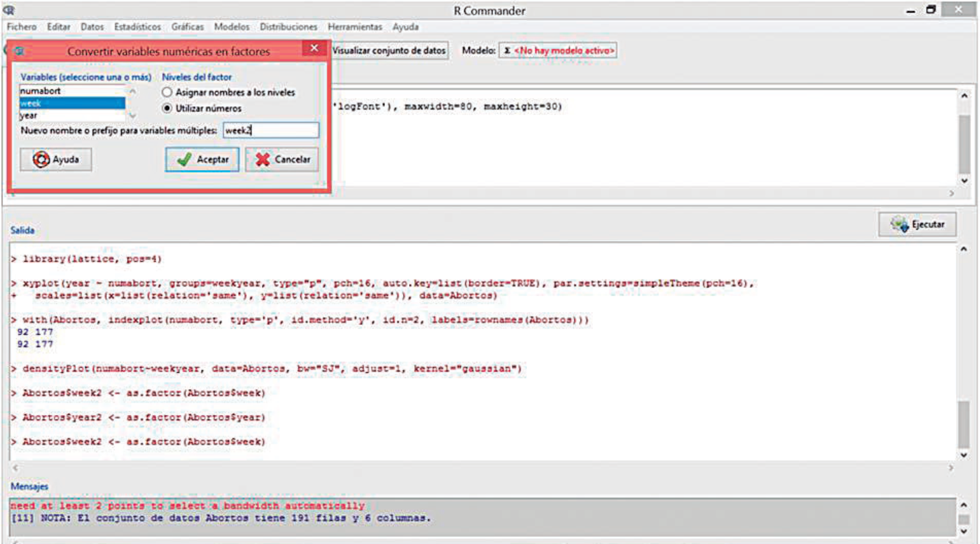Click the 'Variables (seleccione una o más)' label

[x=86, y=77]
